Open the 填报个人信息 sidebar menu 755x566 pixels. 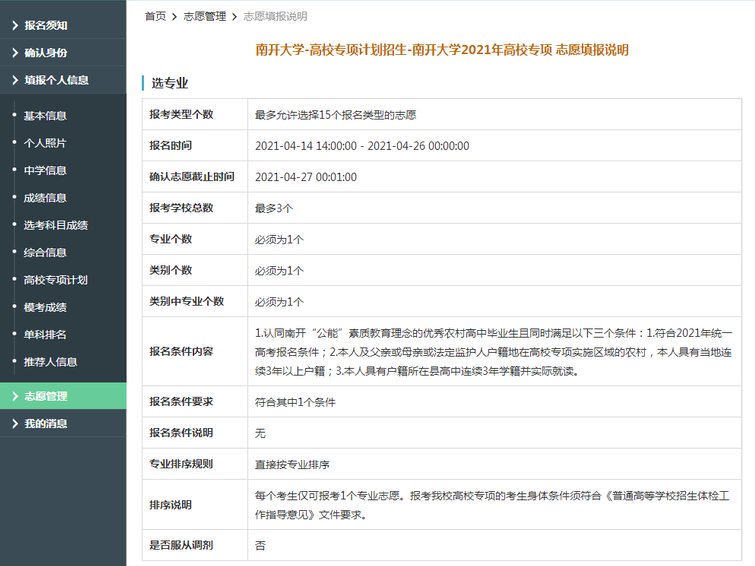tap(63, 80)
